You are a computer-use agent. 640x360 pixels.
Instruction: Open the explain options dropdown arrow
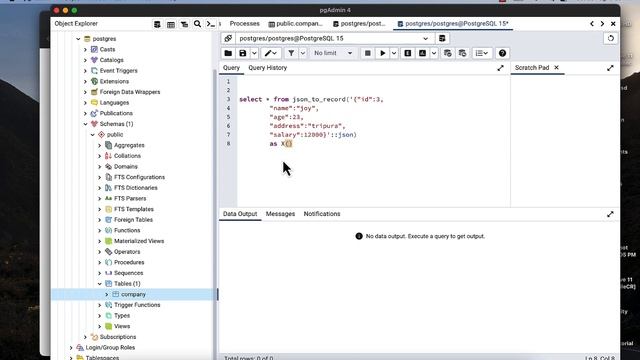[x=434, y=53]
